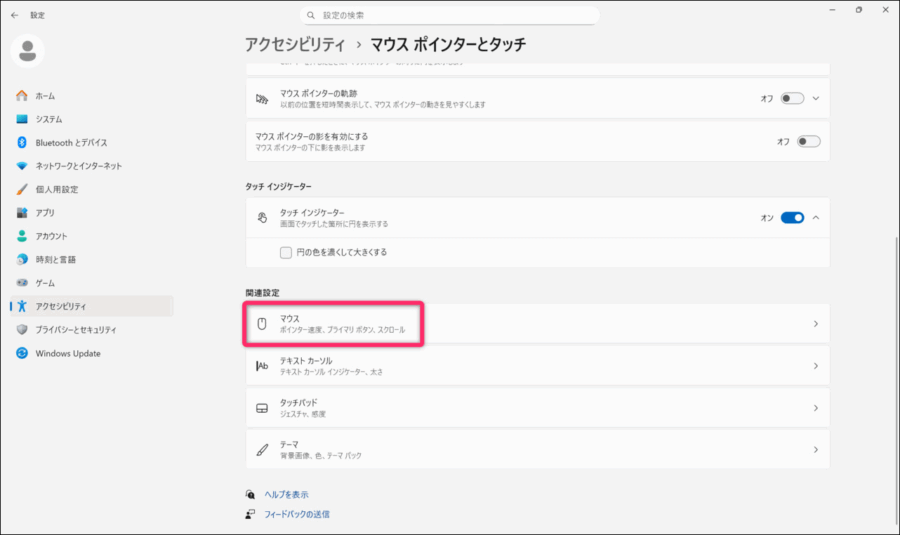Image resolution: width=900 pixels, height=535 pixels.
Task: Select the マウス mouse icon in related settings
Action: pos(262,324)
